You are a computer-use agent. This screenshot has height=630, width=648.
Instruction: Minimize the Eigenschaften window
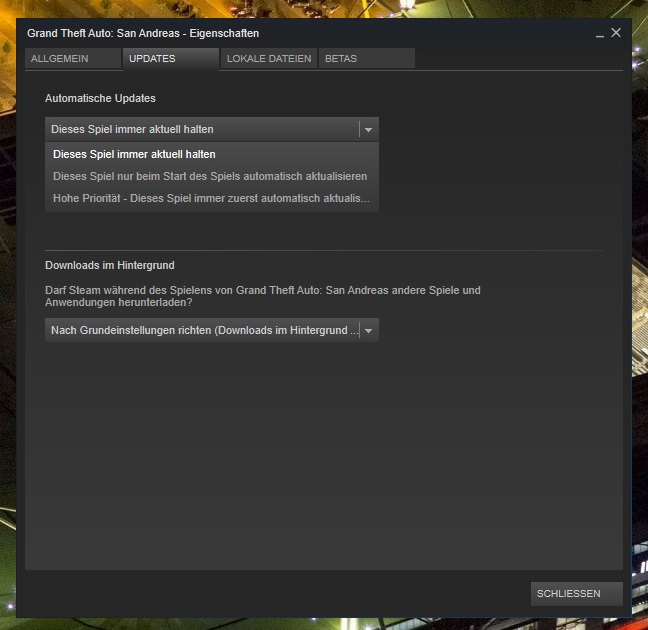600,34
